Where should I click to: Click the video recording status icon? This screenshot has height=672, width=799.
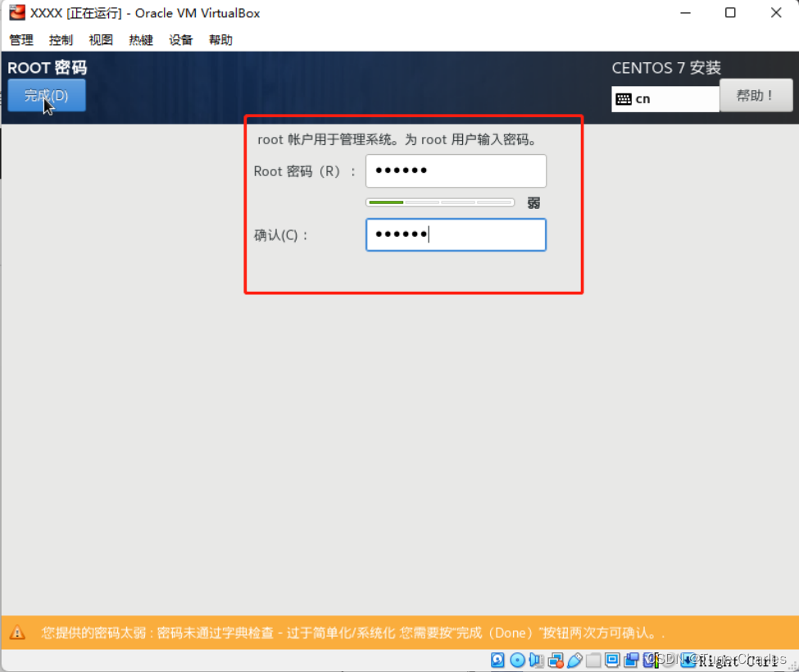(x=631, y=660)
